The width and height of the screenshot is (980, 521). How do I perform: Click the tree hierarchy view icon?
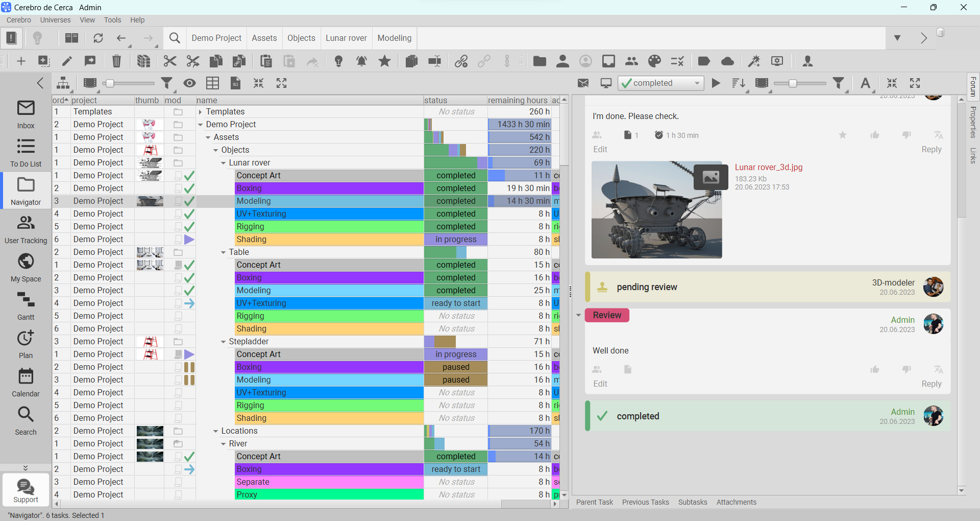coord(63,83)
